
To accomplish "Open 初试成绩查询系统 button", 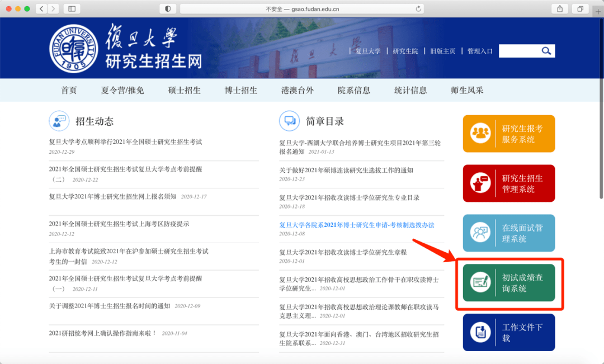I will [x=509, y=283].
